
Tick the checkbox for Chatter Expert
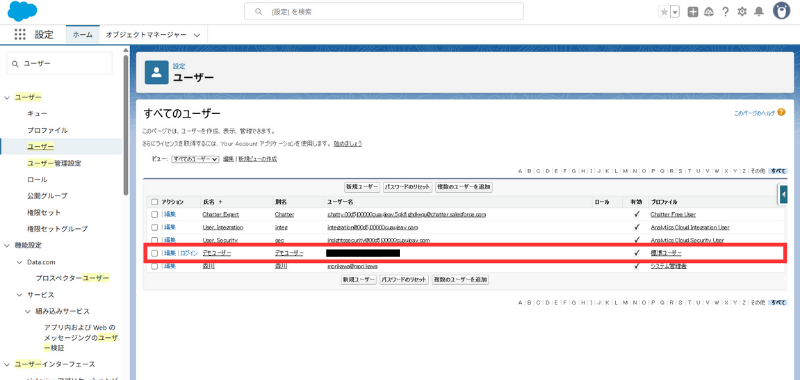coord(155,214)
